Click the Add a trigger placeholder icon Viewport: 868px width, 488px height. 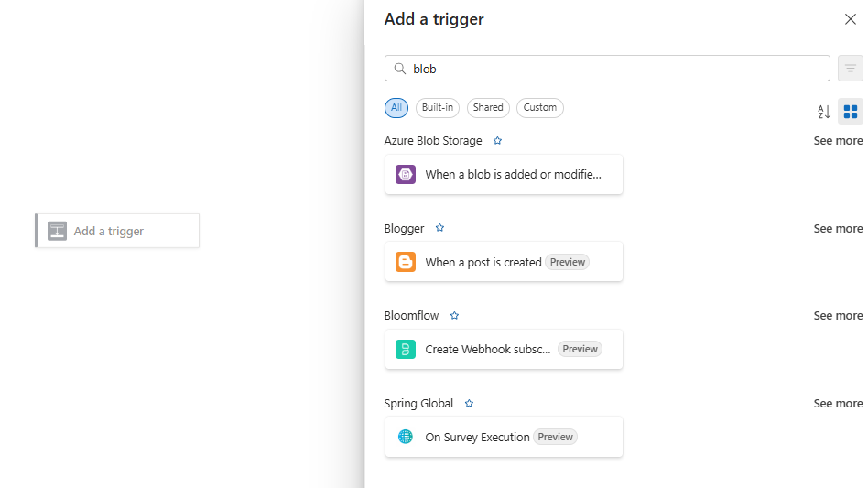[x=58, y=231]
